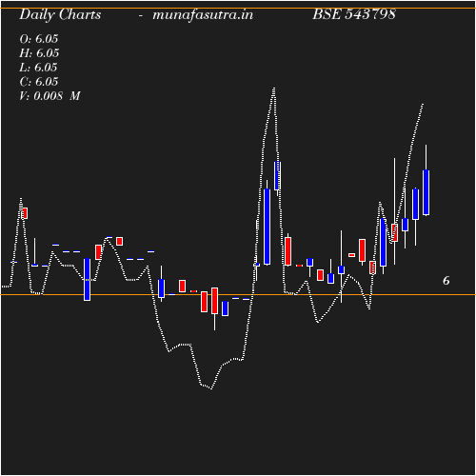Click the 'Daily Charts' title text
Viewport: 476px width, 476px height.
tap(60, 15)
